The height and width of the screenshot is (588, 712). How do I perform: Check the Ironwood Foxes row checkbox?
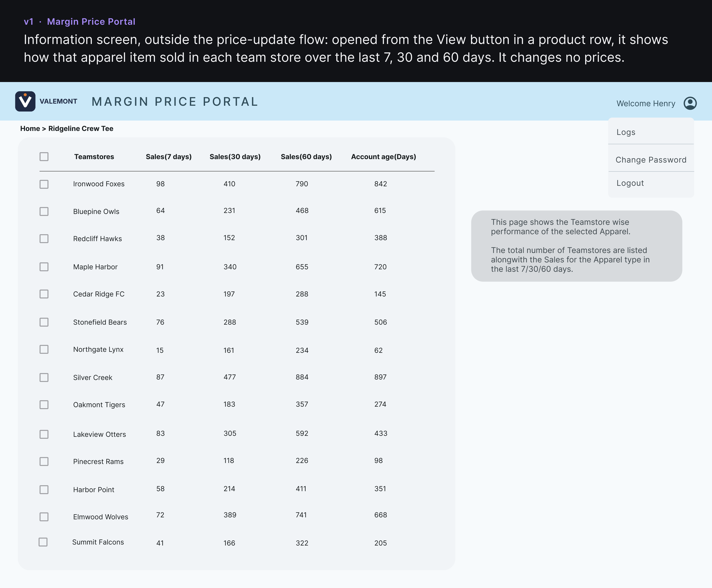click(x=44, y=184)
